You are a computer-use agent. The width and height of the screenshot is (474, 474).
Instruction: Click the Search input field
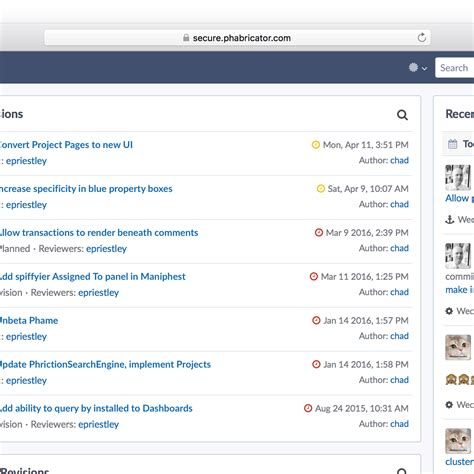pyautogui.click(x=454, y=68)
